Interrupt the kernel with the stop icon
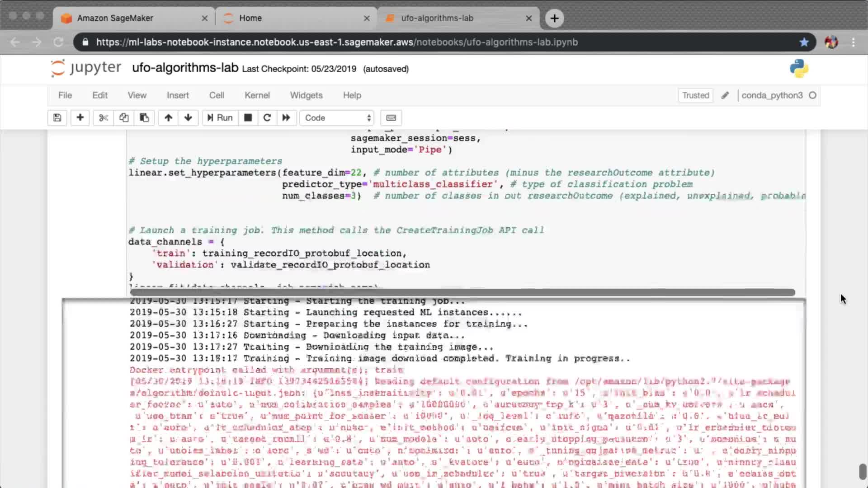This screenshot has width=868, height=488. 248,118
